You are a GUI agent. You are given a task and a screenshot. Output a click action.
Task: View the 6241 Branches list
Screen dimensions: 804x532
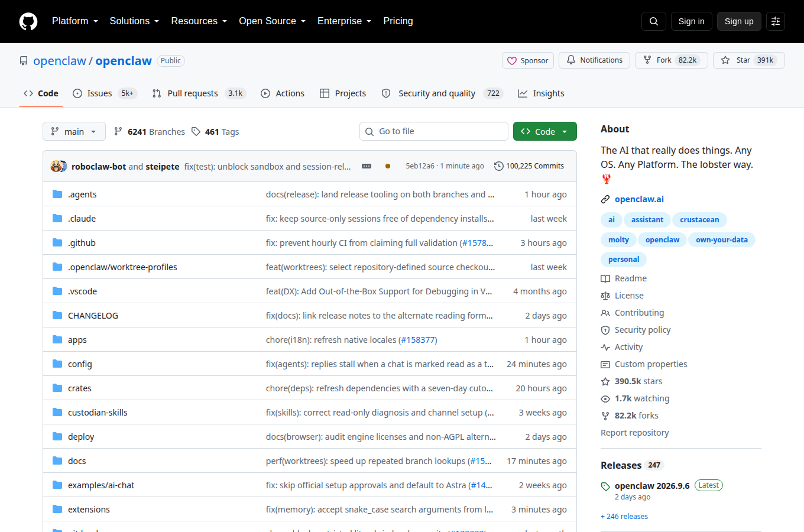pyautogui.click(x=150, y=132)
